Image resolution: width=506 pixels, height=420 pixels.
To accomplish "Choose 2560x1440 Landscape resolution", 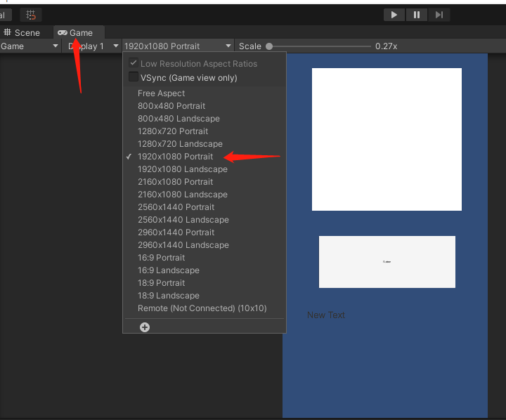I will (x=205, y=220).
